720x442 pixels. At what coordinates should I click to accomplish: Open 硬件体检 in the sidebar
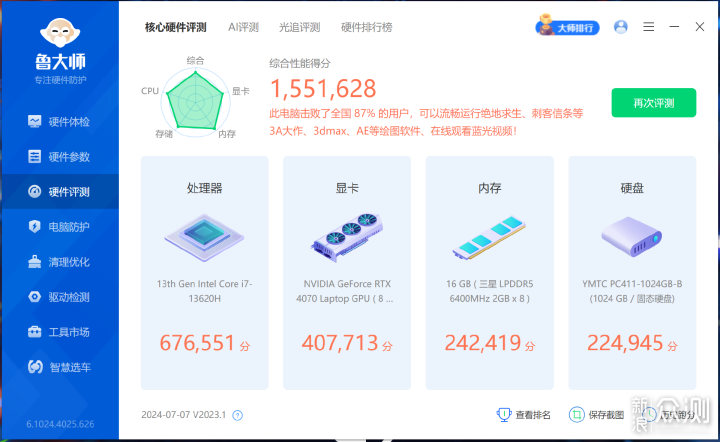60,122
